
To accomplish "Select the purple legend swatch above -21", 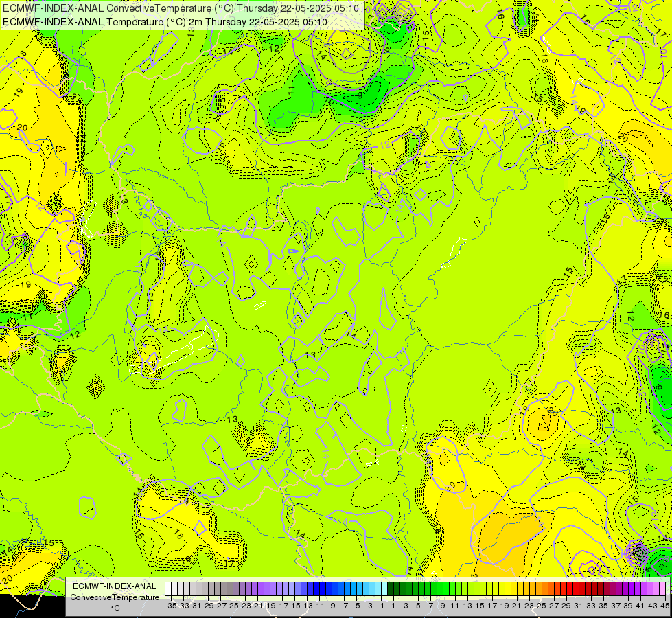I will pyautogui.click(x=255, y=589).
